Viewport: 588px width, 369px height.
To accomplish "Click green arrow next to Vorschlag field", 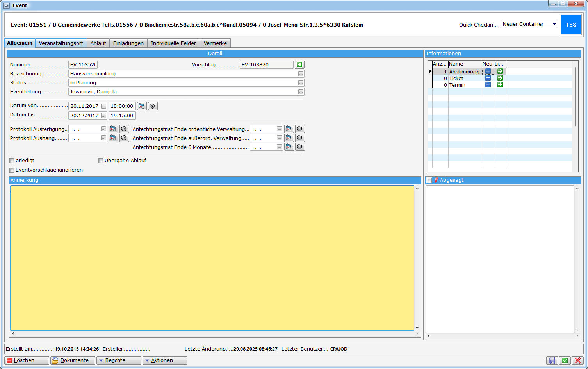I will 299,65.
